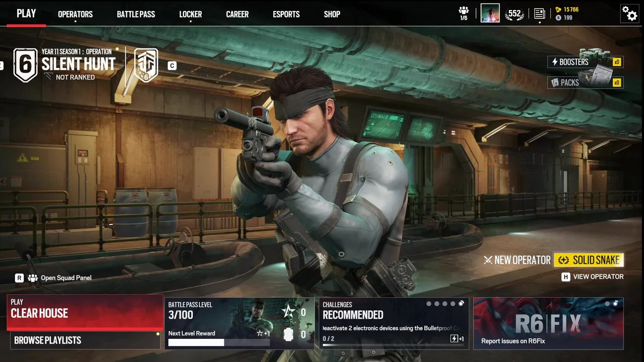Click the squad people icon near Squad Panel
This screenshot has width=644, height=362.
(33, 278)
